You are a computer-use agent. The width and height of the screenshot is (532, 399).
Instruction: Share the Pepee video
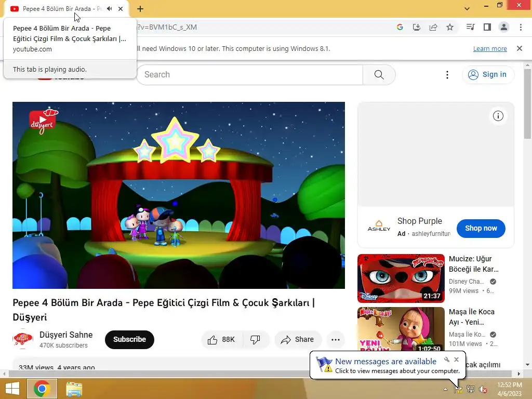coord(298,340)
